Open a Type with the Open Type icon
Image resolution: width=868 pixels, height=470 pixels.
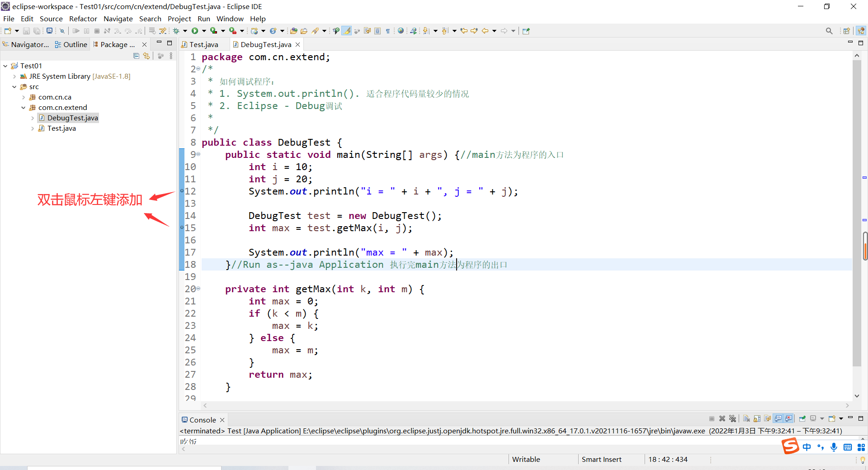click(294, 31)
